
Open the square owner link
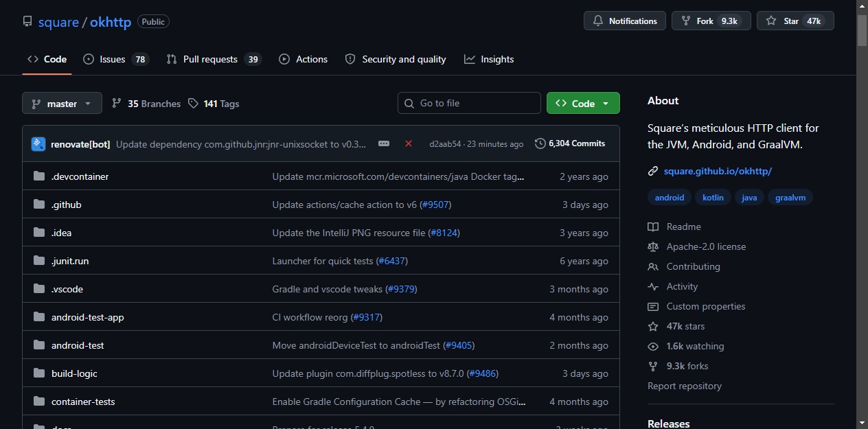[x=58, y=22]
